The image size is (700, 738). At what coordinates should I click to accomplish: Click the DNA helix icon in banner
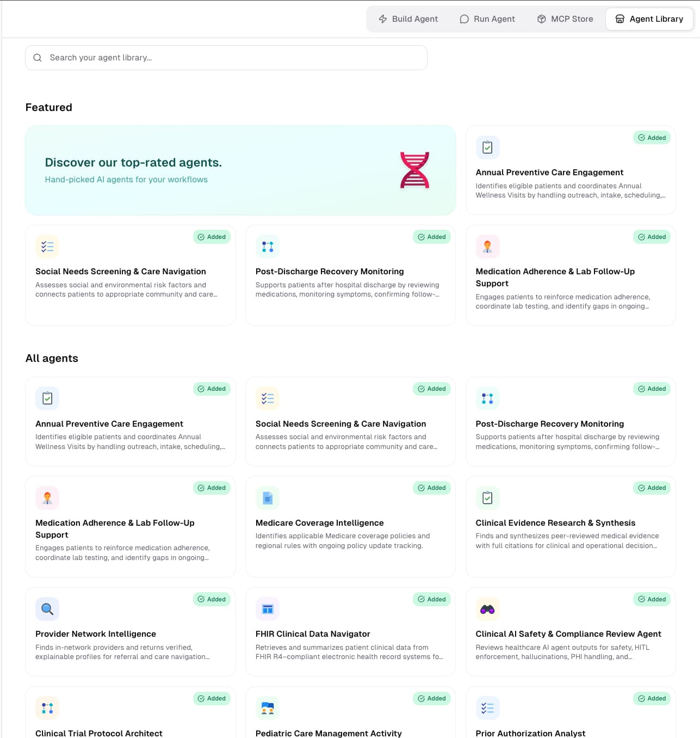[414, 170]
